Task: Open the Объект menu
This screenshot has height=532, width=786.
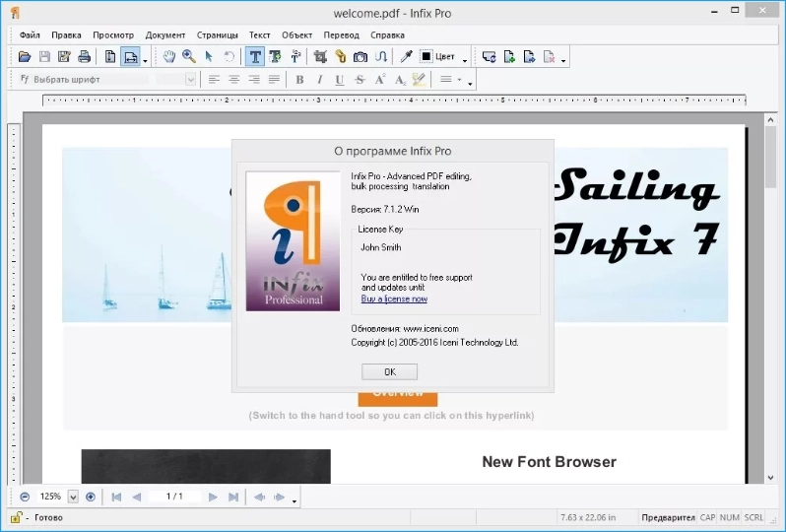Action: click(296, 35)
